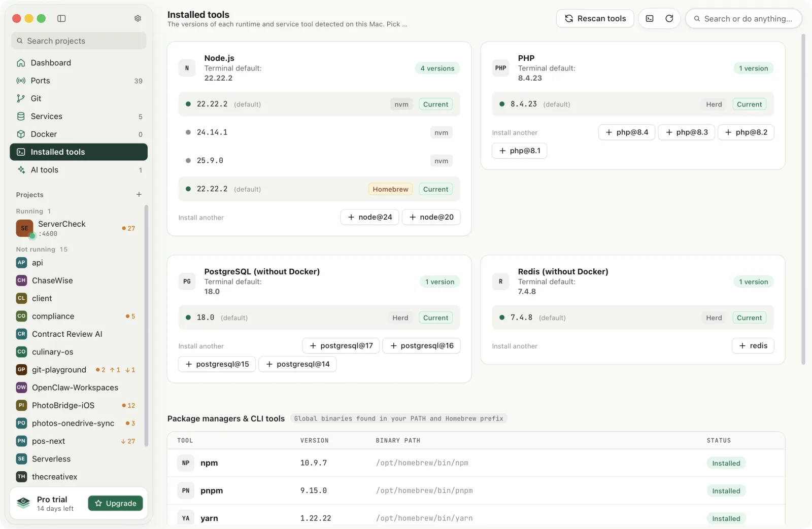This screenshot has width=812, height=529.
Task: Add another redis install
Action: (x=753, y=346)
